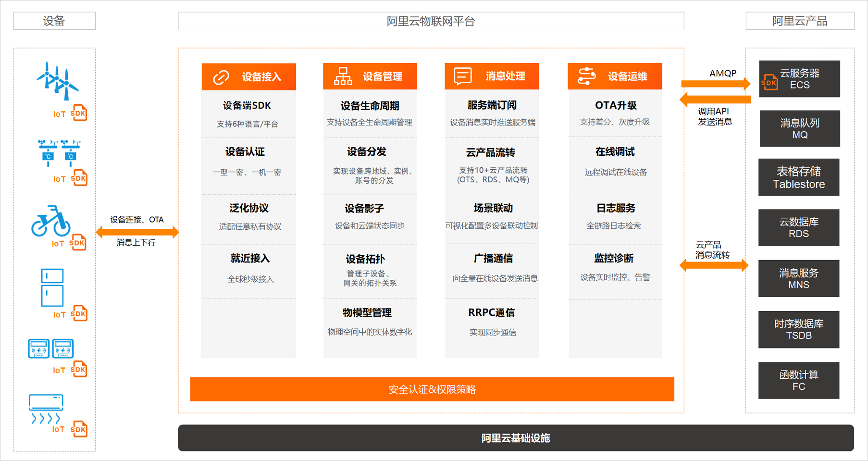
Task: Click the 服务端订阅 feature
Action: coord(492,105)
